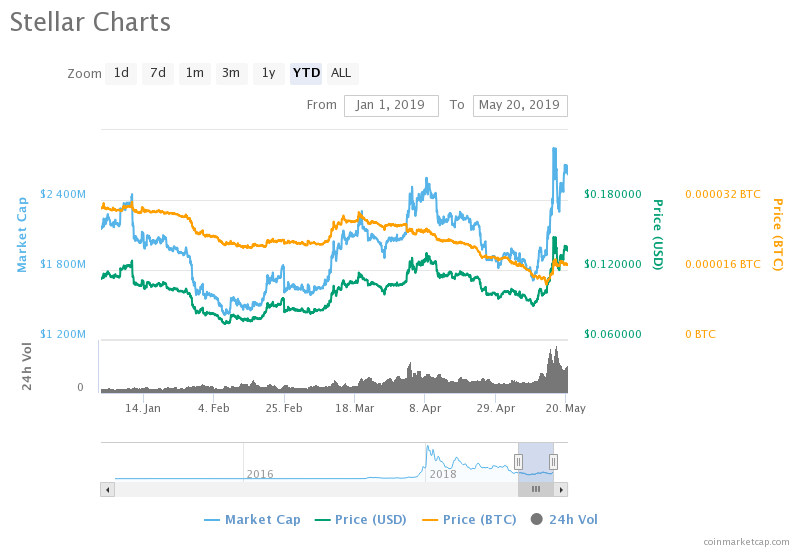800x550 pixels.
Task: Click the right navigator range handle
Action: point(553,462)
